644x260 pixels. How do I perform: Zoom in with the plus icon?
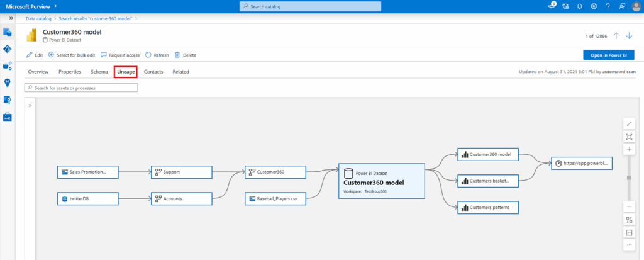coord(628,149)
